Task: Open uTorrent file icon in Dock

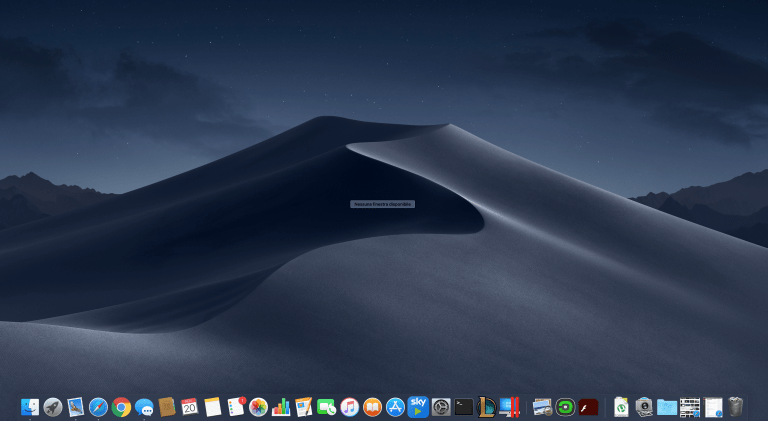Action: 621,407
